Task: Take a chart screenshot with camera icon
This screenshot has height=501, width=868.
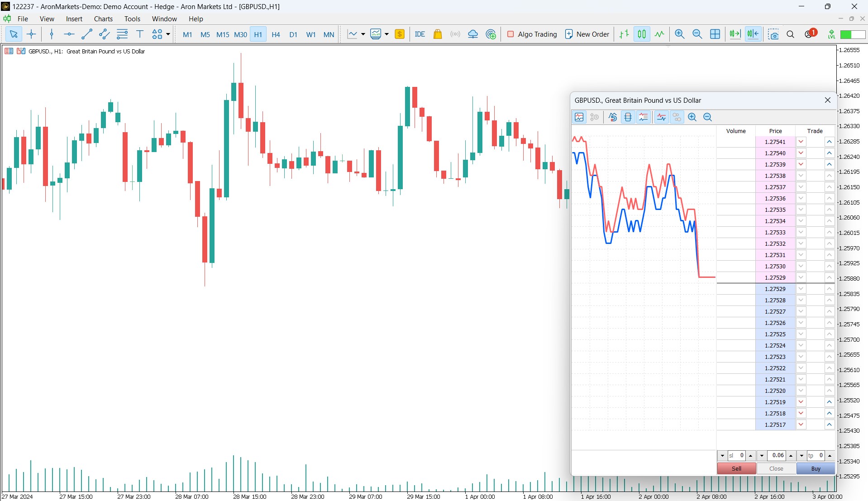Action: pos(773,34)
